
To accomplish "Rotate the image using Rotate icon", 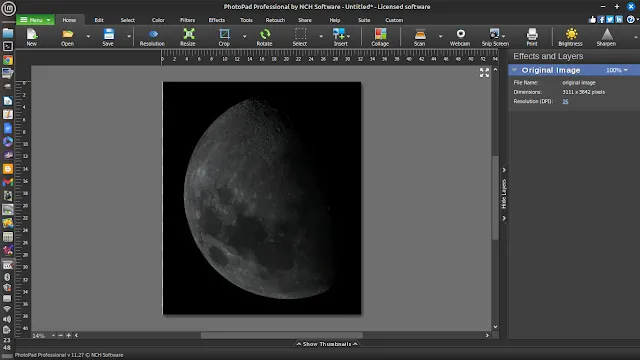I will (264, 37).
